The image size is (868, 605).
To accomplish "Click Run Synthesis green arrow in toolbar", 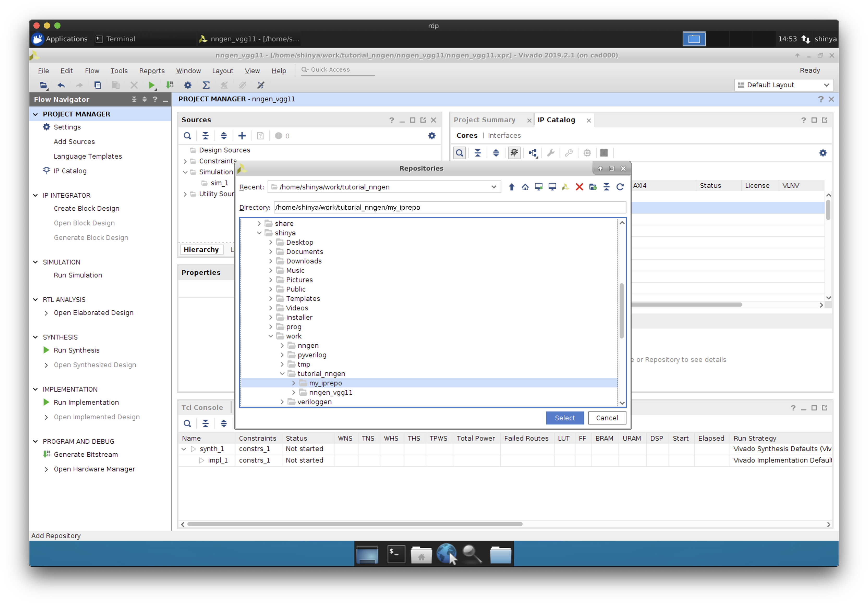I will click(151, 85).
